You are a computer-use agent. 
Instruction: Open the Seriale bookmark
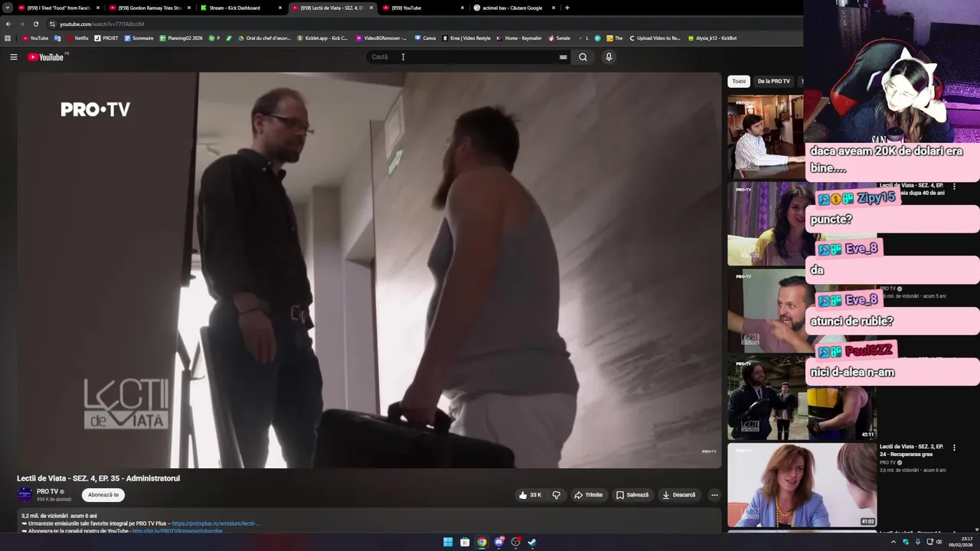coord(559,37)
